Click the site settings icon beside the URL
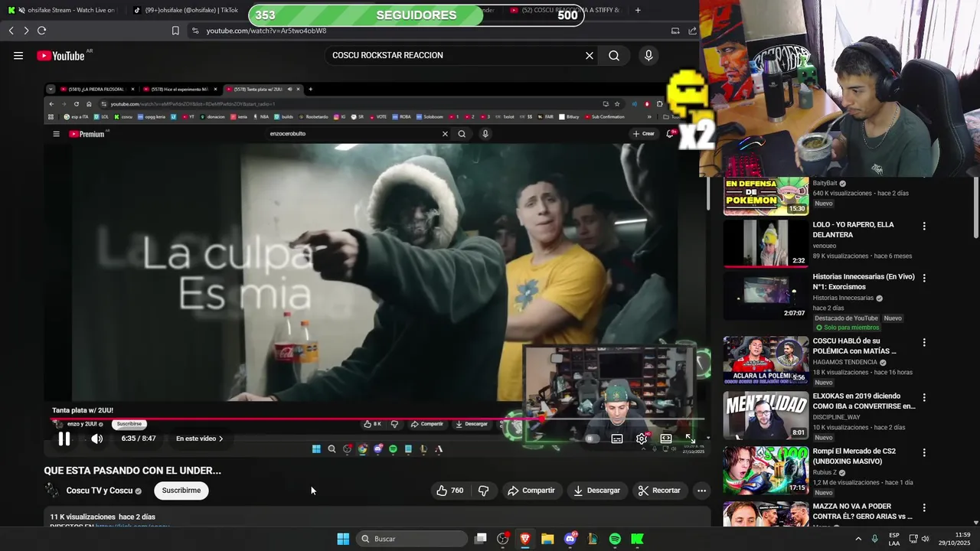The image size is (980, 551). pyautogui.click(x=195, y=31)
